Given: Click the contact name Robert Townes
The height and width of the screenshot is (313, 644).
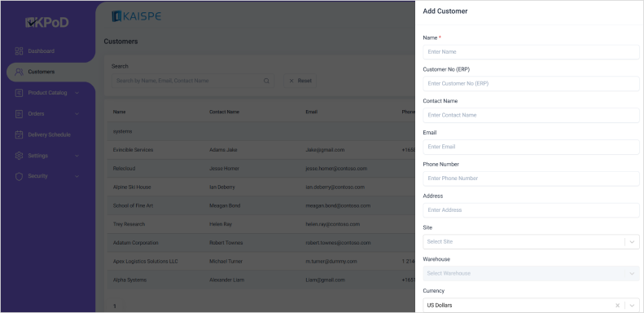Looking at the screenshot, I should [x=226, y=243].
